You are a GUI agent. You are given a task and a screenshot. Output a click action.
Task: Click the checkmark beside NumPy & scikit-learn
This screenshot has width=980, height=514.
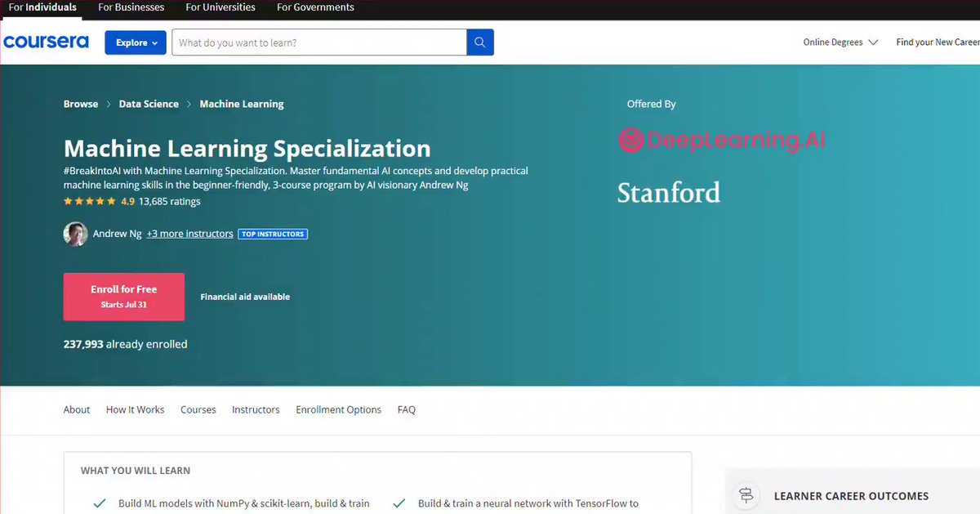100,503
